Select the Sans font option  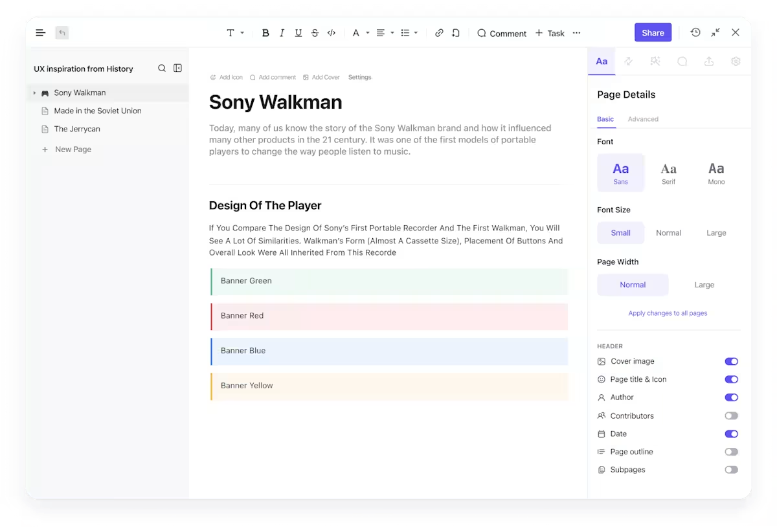[620, 173]
